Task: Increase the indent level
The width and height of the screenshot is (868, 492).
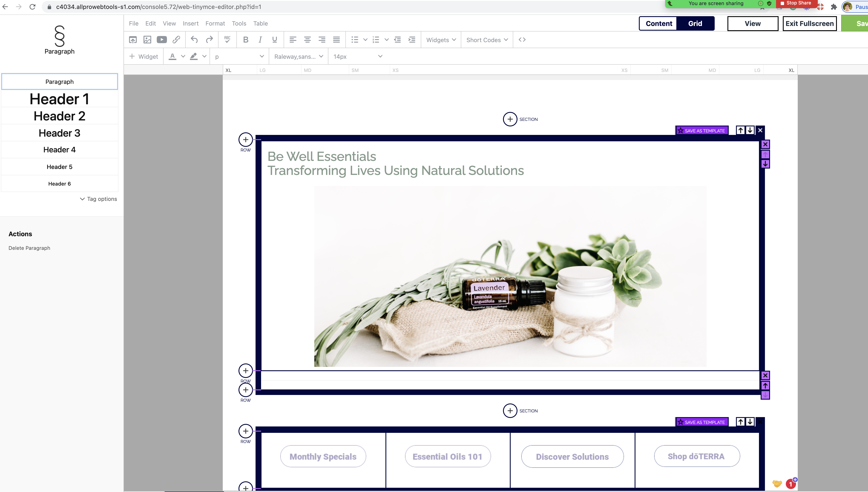Action: [x=412, y=40]
